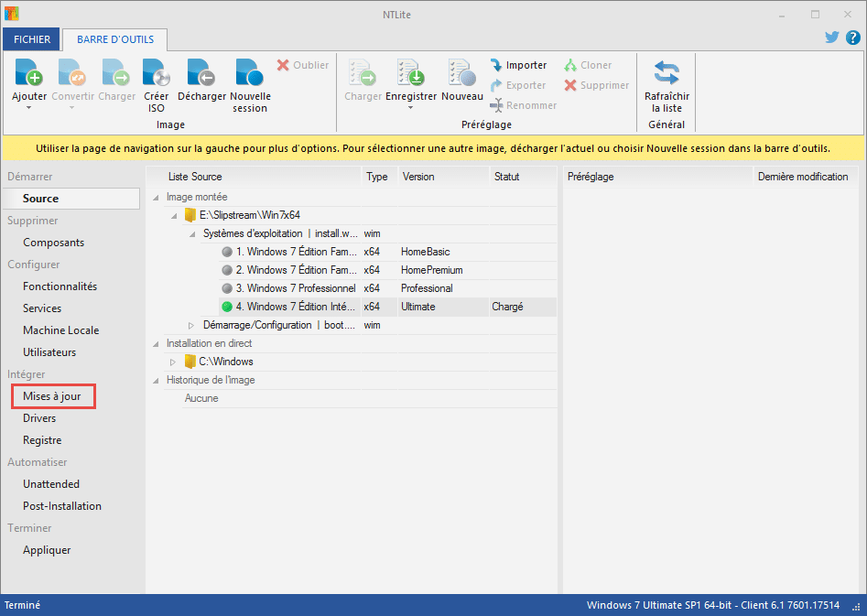Open the Enregistrer dropdown arrow

(x=410, y=107)
